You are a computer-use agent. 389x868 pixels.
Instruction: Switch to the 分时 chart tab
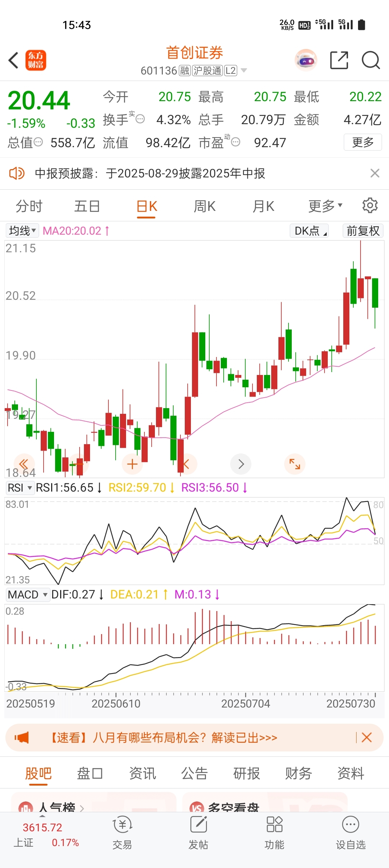[x=29, y=207]
